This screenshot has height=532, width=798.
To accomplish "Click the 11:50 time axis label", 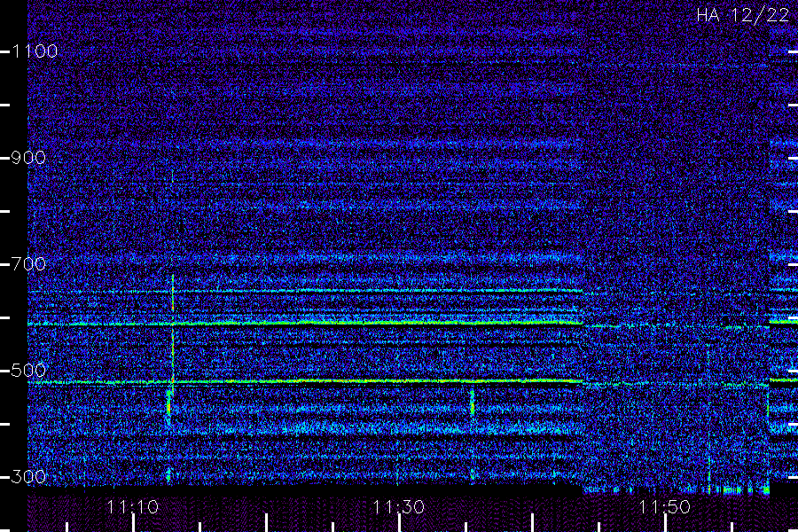I will coord(664,507).
